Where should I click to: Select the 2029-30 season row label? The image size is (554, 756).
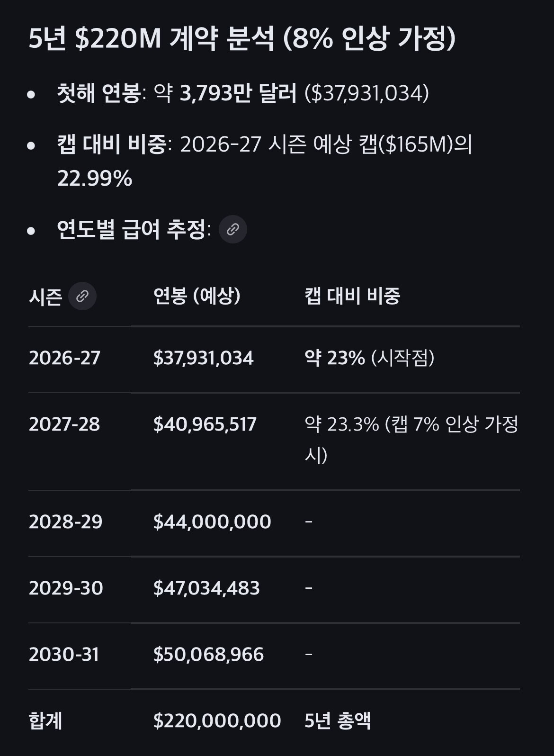66,588
